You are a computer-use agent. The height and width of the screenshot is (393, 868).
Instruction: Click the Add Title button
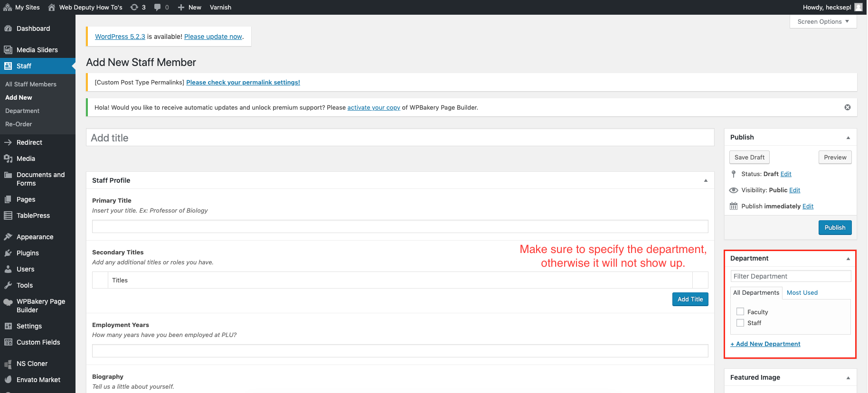[690, 299]
